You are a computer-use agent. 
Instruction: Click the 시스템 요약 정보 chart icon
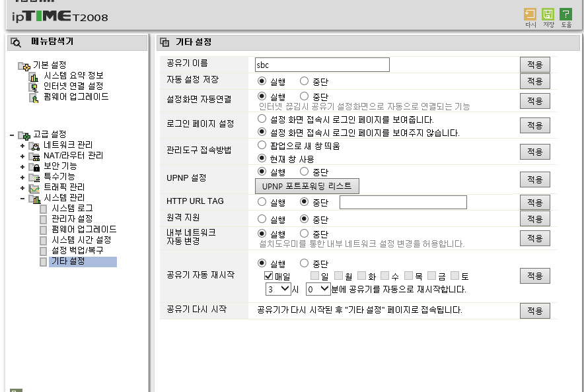(34, 77)
